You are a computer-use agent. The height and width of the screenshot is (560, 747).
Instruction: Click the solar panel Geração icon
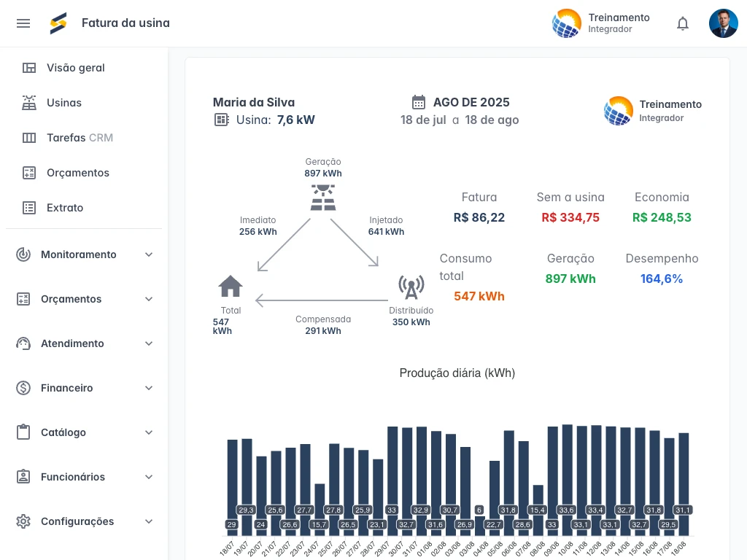point(323,197)
